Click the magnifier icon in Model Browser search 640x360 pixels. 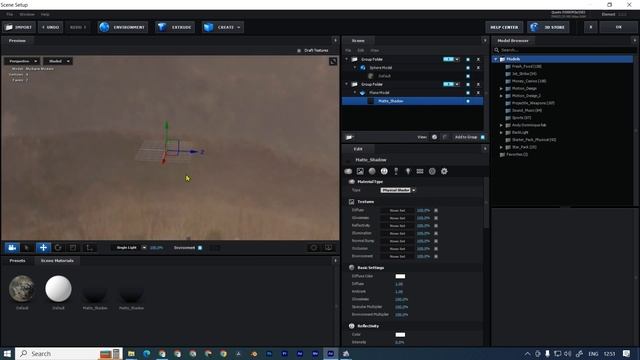coord(497,50)
